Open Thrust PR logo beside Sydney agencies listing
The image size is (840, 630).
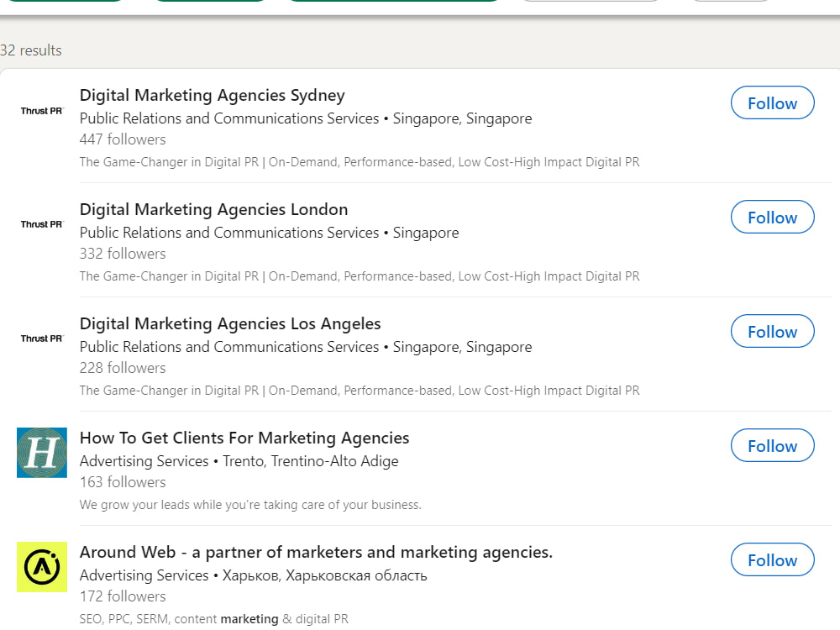(x=42, y=111)
